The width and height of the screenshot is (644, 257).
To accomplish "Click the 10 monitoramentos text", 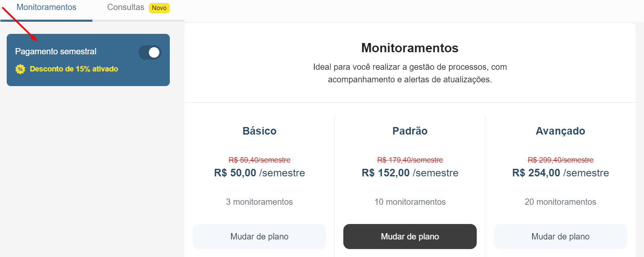I will click(x=410, y=202).
